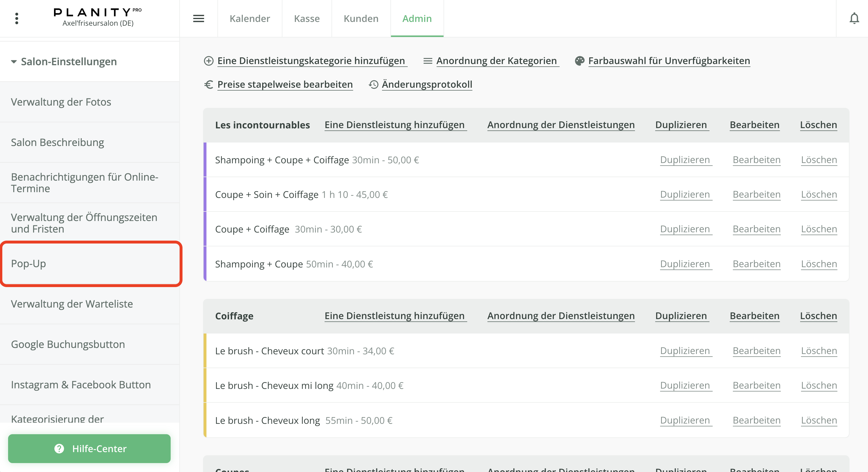Open Verwaltung der Fotos settings
Viewport: 868px width, 472px height.
click(61, 102)
